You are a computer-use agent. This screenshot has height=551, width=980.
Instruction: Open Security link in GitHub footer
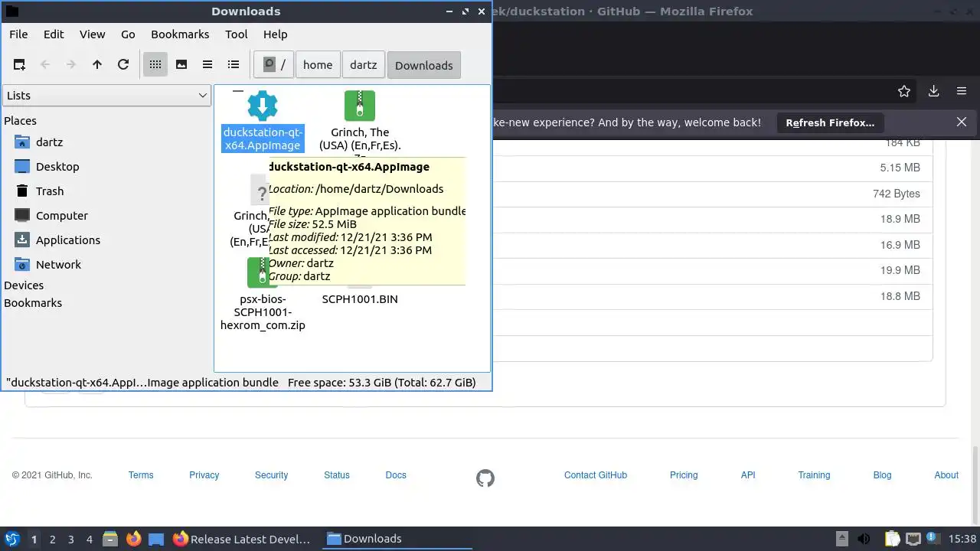pos(272,475)
